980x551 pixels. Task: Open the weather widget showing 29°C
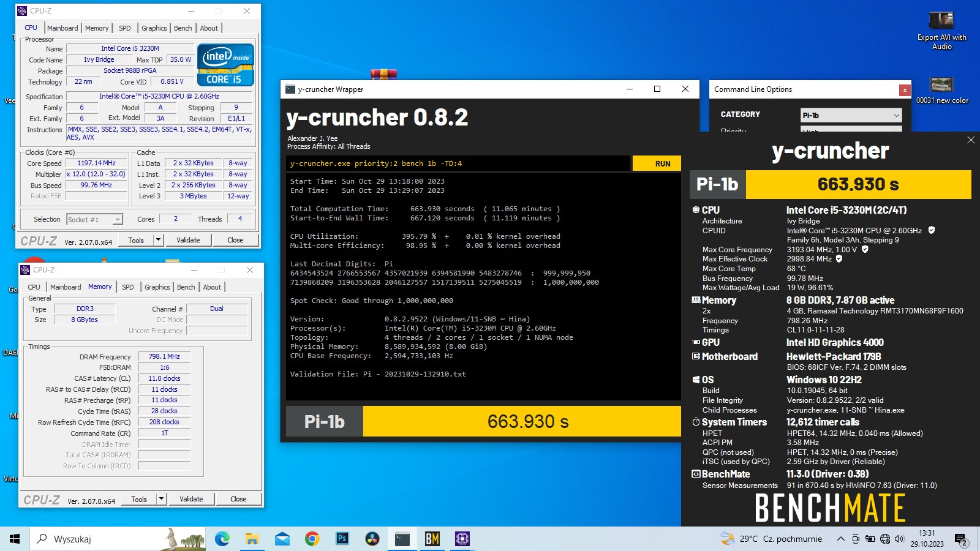pos(771,539)
